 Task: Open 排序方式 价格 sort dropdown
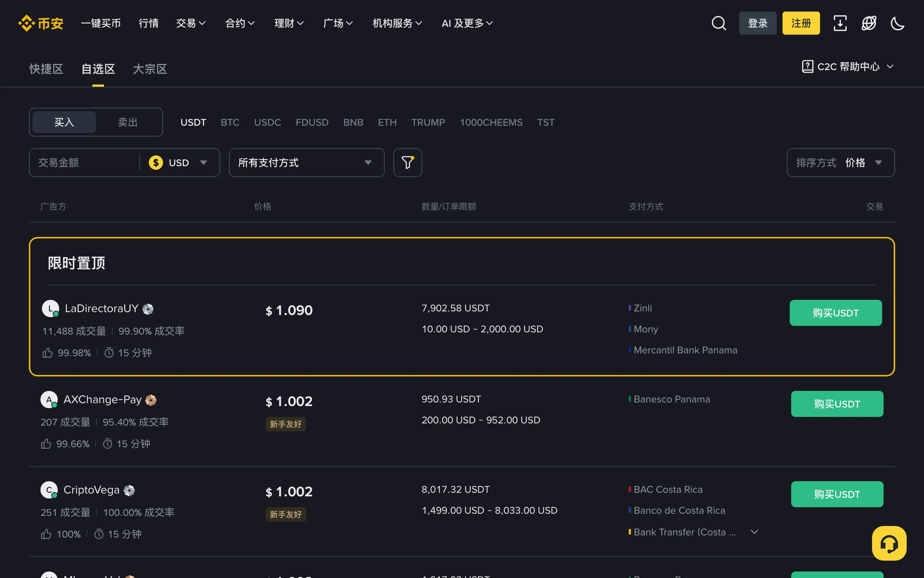[840, 163]
